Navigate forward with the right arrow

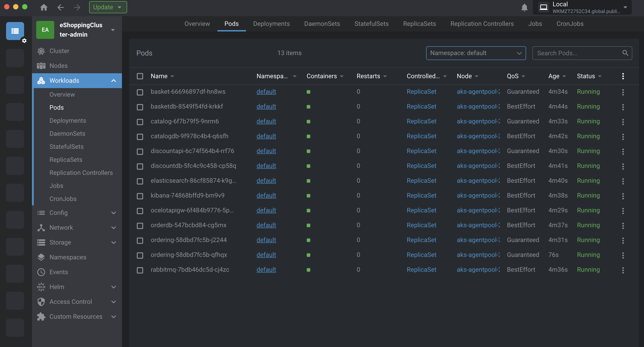pyautogui.click(x=77, y=7)
